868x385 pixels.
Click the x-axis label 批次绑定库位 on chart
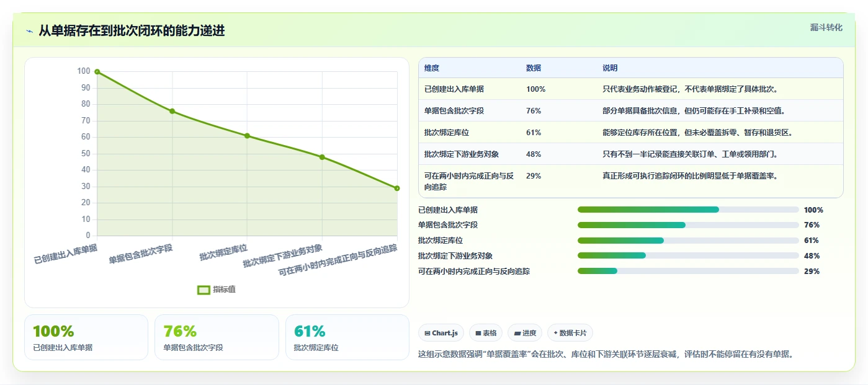pos(223,252)
